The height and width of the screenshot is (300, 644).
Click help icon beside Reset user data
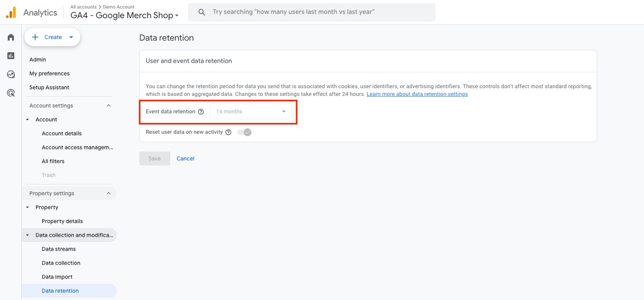tap(228, 132)
